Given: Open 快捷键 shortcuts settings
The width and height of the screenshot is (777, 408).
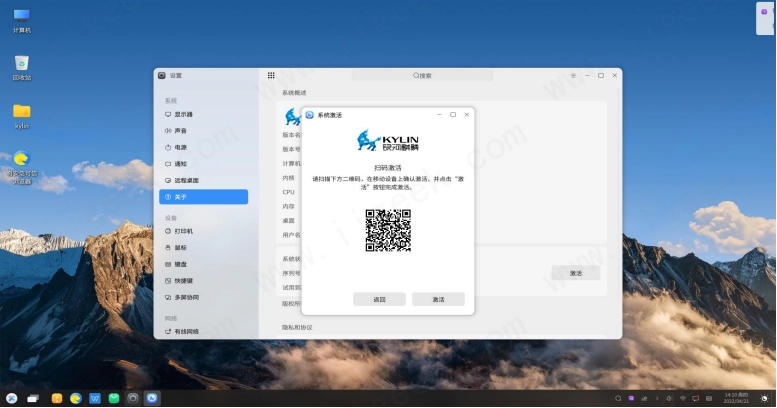Looking at the screenshot, I should coord(183,281).
